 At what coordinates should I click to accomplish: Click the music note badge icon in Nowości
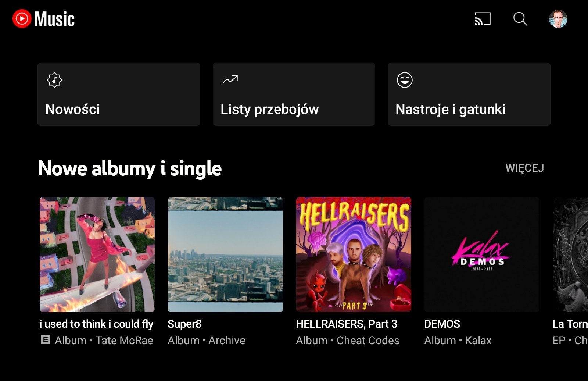54,80
